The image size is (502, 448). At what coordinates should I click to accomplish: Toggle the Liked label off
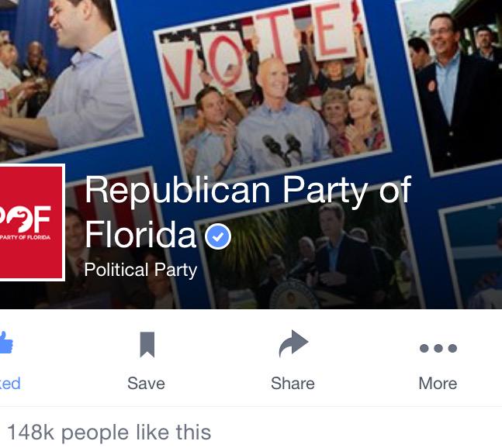pos(9,383)
